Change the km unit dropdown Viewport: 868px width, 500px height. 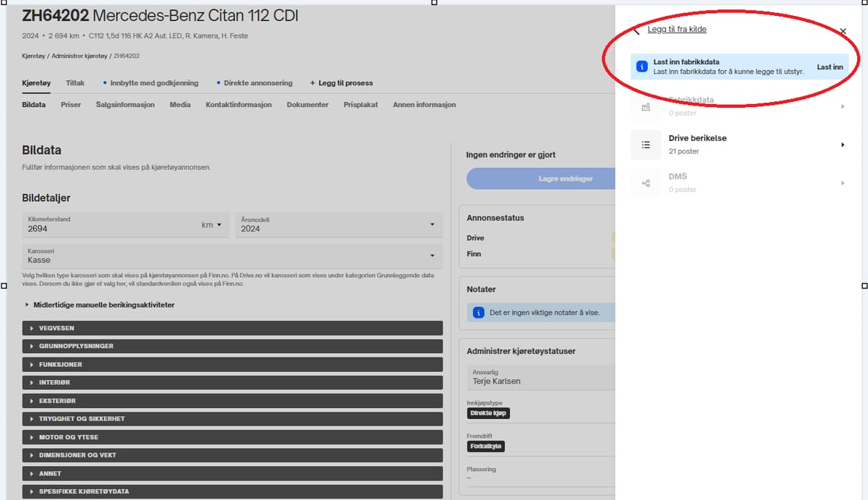click(x=212, y=225)
